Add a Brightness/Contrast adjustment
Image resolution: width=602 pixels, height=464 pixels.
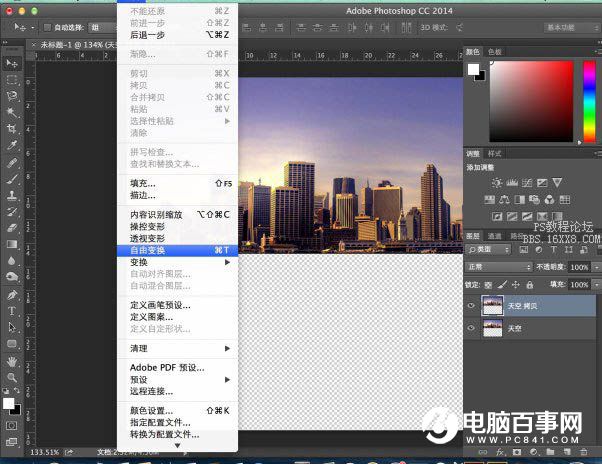pos(497,183)
